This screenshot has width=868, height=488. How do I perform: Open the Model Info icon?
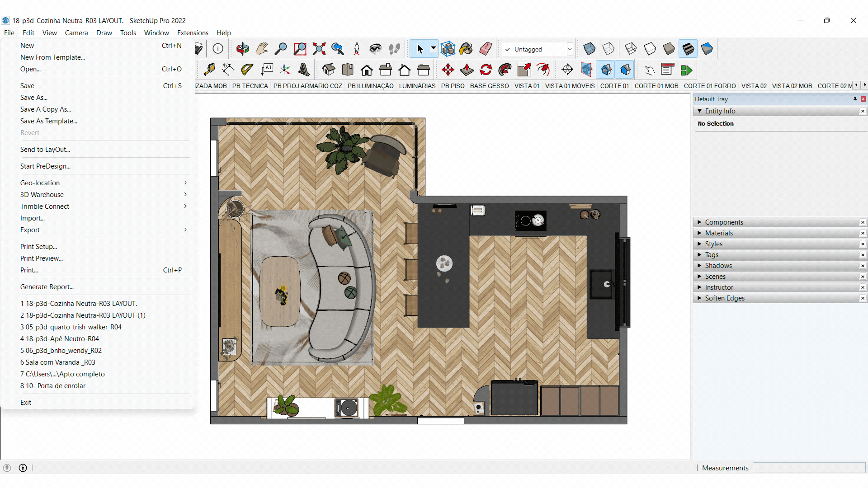coord(218,49)
